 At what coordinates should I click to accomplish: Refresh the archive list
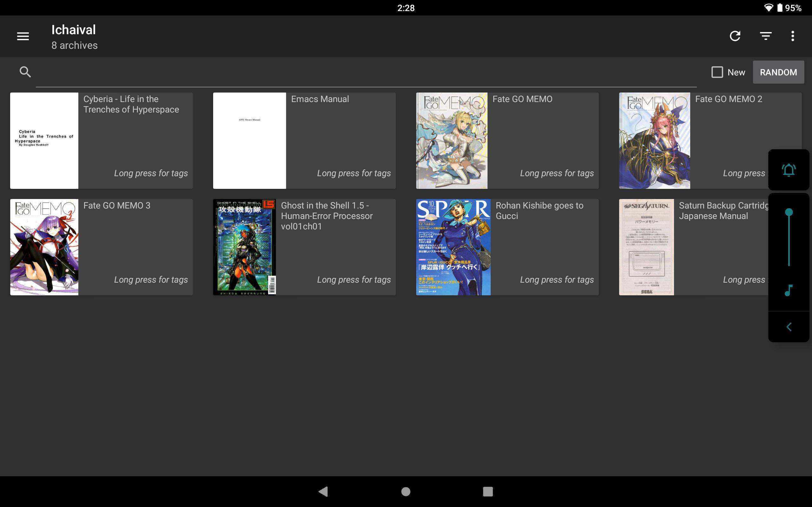click(735, 36)
